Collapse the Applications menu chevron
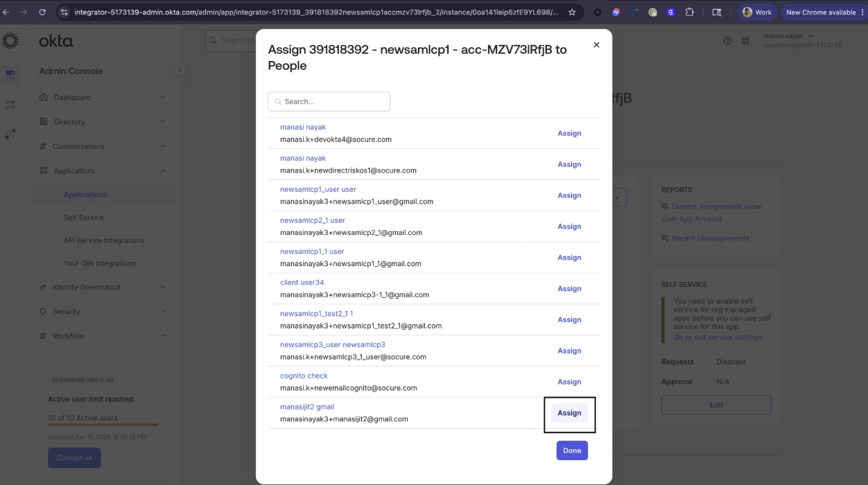868x485 pixels. (163, 170)
